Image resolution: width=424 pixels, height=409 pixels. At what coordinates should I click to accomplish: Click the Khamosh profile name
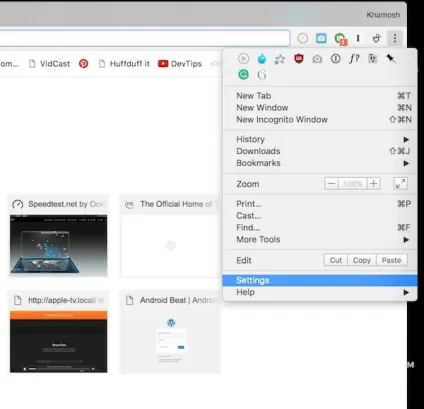383,15
